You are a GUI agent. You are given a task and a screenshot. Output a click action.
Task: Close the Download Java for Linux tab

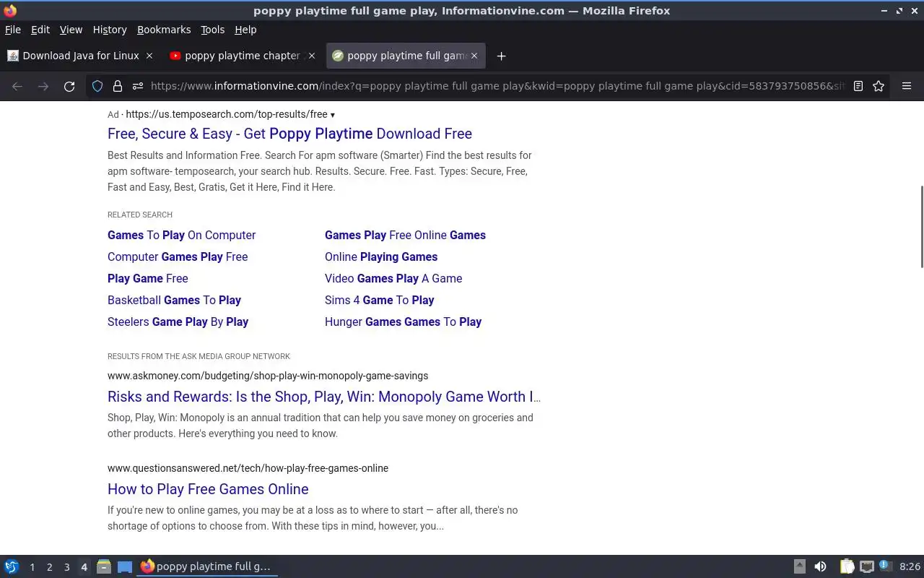pos(149,56)
